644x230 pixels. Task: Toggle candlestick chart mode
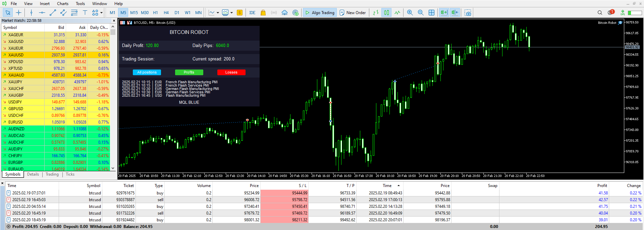pyautogui.click(x=386, y=13)
